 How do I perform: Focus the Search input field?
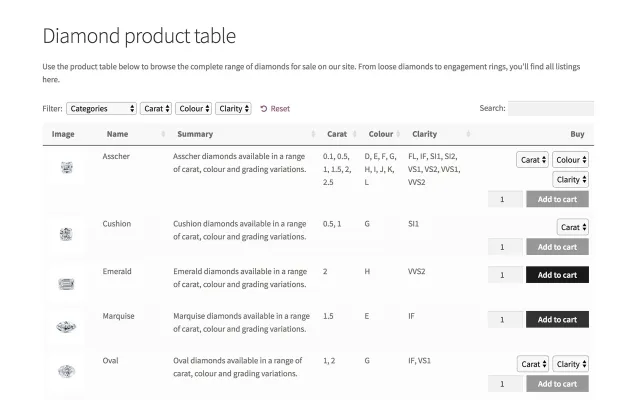[551, 109]
